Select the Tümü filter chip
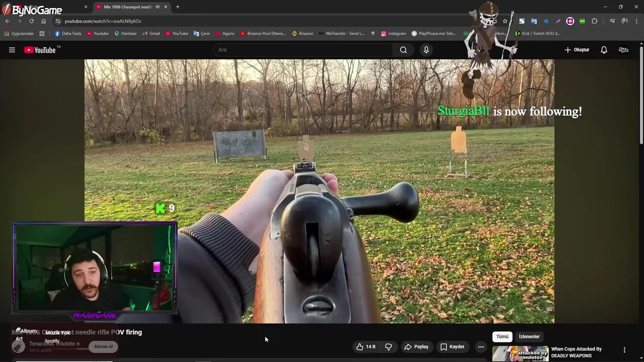644x362 pixels. click(503, 336)
